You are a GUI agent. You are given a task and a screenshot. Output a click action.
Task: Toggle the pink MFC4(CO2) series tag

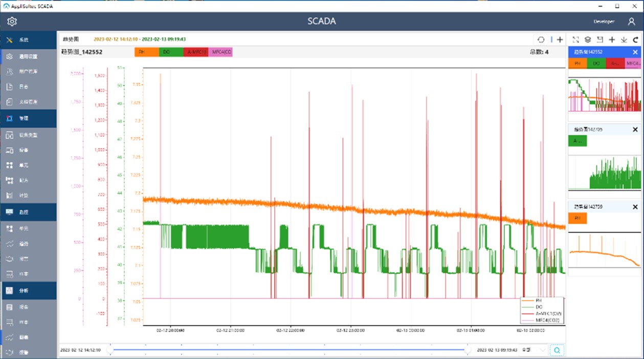tap(220, 52)
